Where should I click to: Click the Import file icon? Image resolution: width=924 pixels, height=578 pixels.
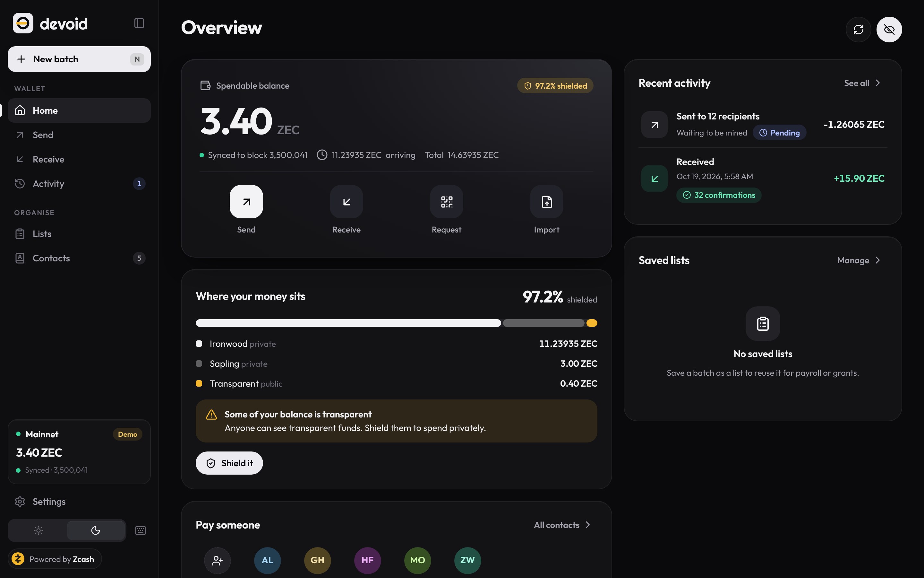click(546, 202)
